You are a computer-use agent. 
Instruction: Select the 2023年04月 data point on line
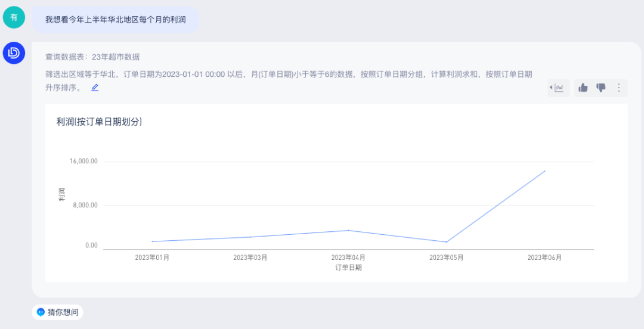point(348,230)
